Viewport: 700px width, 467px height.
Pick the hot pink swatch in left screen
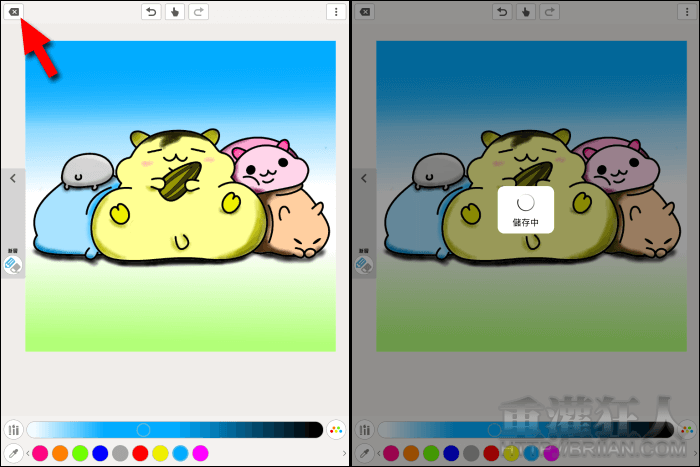point(40,454)
